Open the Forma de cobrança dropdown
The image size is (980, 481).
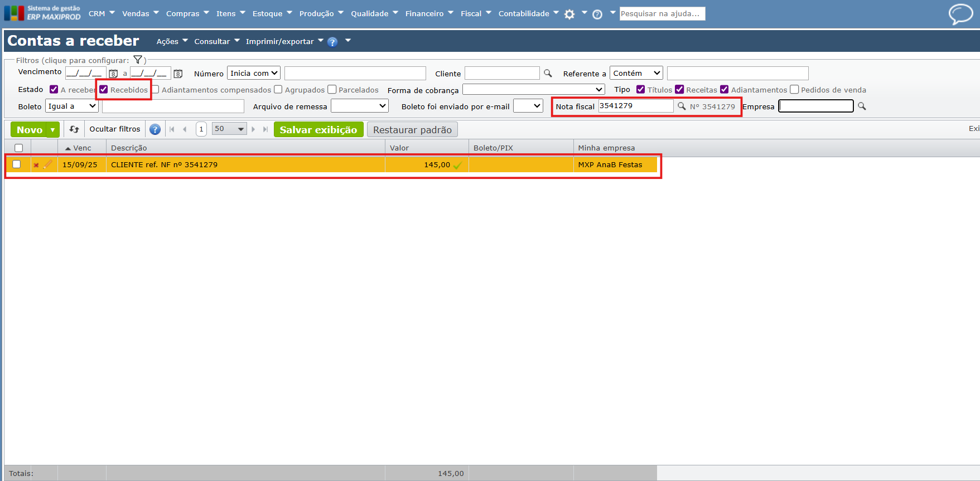pos(534,89)
